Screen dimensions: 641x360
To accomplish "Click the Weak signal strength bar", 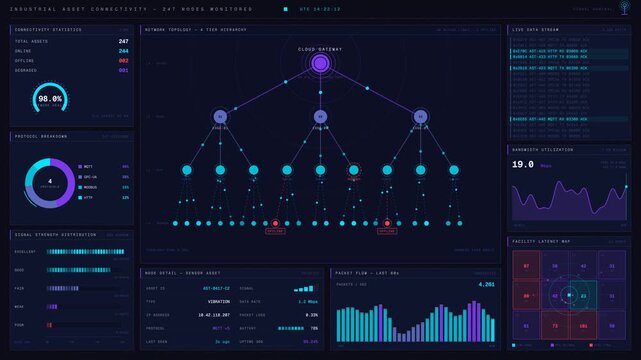I will click(x=52, y=306).
